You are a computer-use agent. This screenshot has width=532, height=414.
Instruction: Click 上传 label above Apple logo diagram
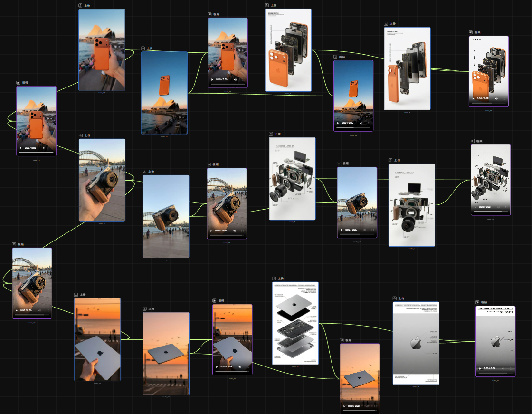pos(401,298)
